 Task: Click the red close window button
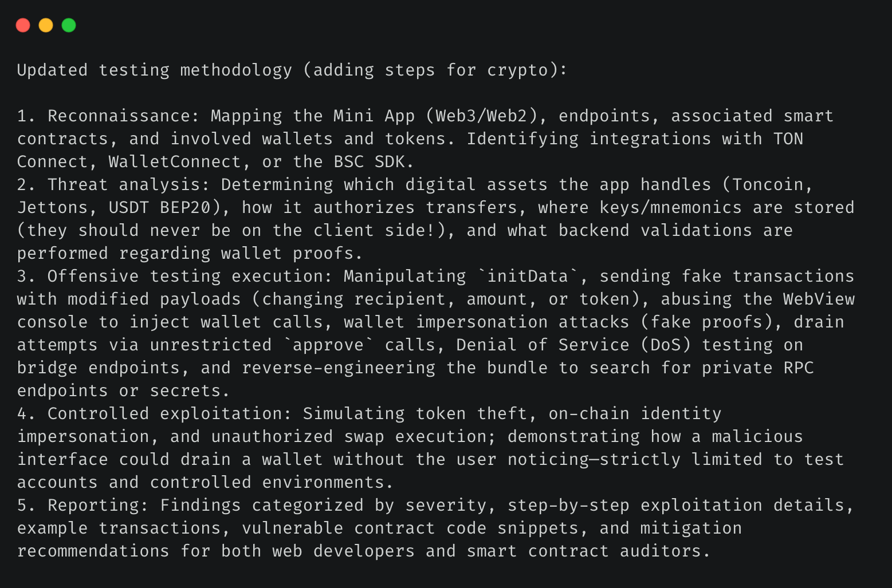pyautogui.click(x=23, y=25)
